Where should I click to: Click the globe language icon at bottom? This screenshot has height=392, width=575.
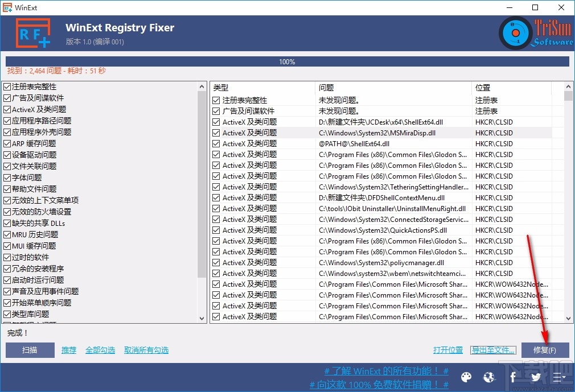[x=489, y=377]
